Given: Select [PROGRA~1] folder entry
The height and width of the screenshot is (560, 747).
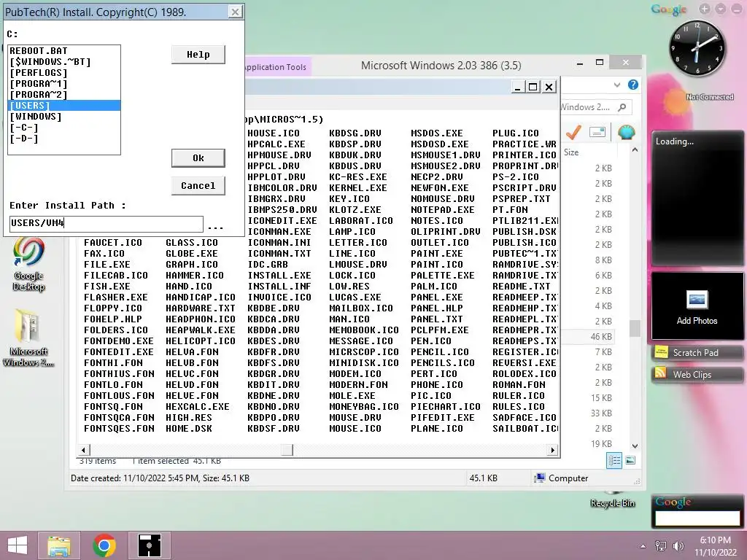Looking at the screenshot, I should [64, 83].
